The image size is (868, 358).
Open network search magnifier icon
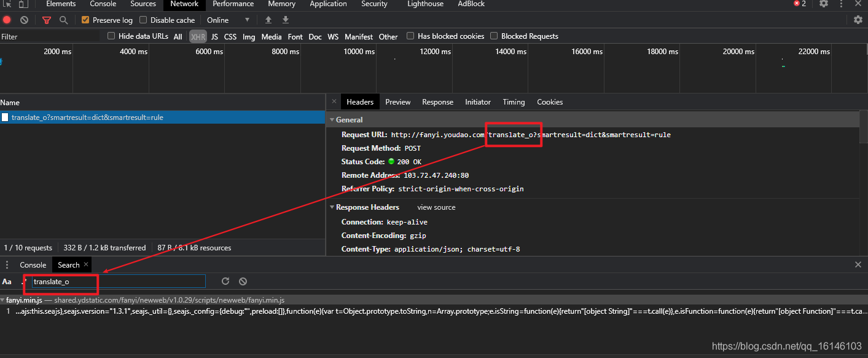click(63, 20)
